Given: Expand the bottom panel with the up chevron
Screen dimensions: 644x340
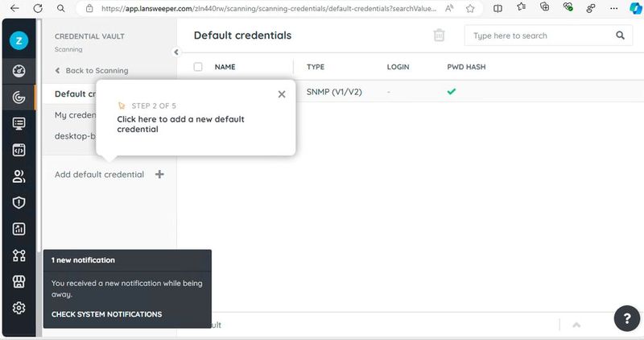Looking at the screenshot, I should pos(576,325).
